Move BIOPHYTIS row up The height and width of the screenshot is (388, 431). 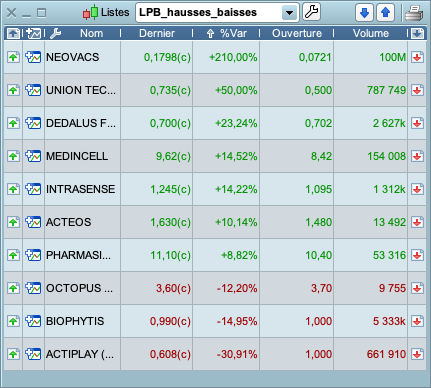point(13,321)
